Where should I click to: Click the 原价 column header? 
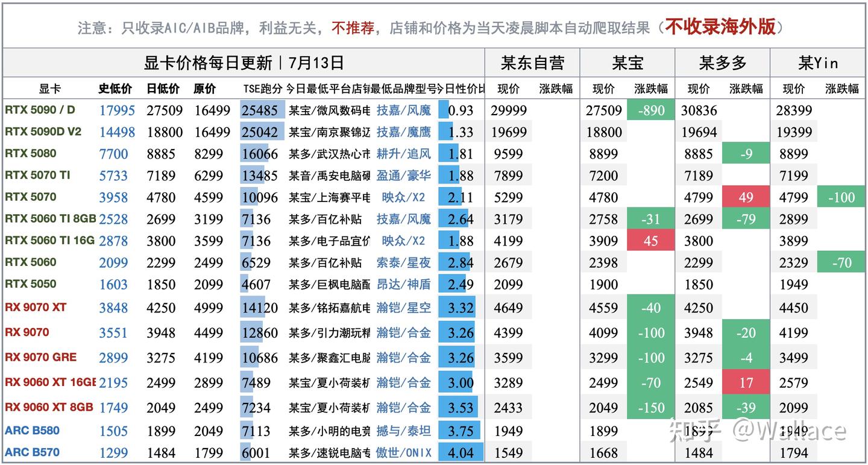[205, 89]
